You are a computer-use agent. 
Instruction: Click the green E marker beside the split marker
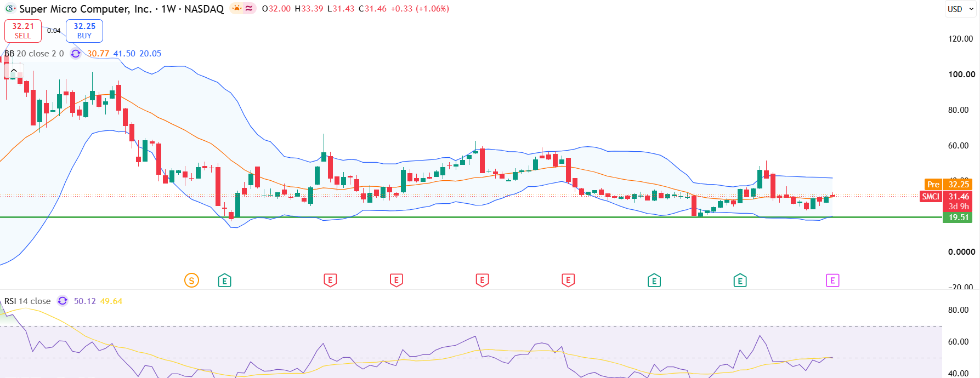click(224, 280)
